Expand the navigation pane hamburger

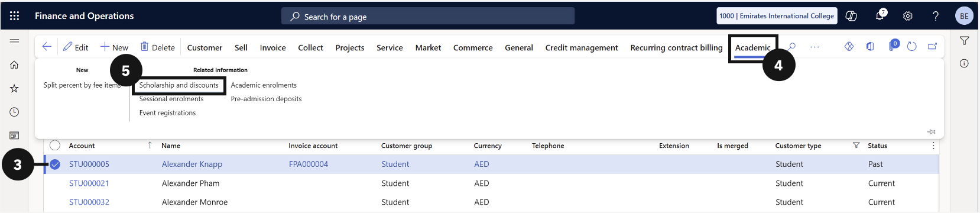(x=14, y=41)
